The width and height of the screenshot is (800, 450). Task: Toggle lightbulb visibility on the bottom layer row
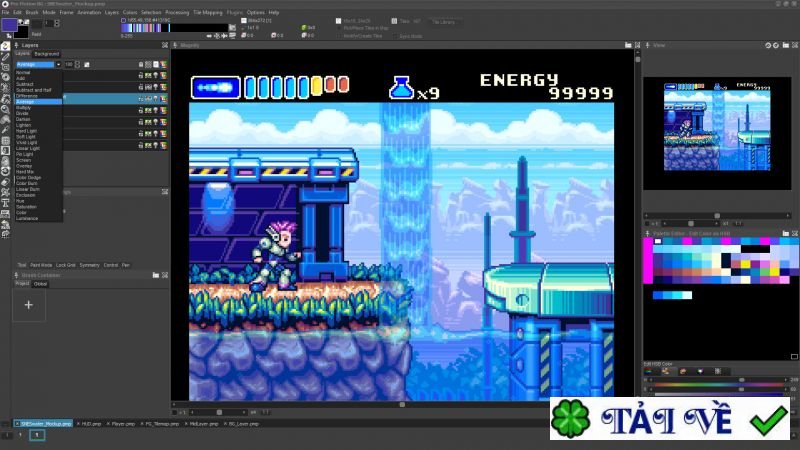point(156,145)
